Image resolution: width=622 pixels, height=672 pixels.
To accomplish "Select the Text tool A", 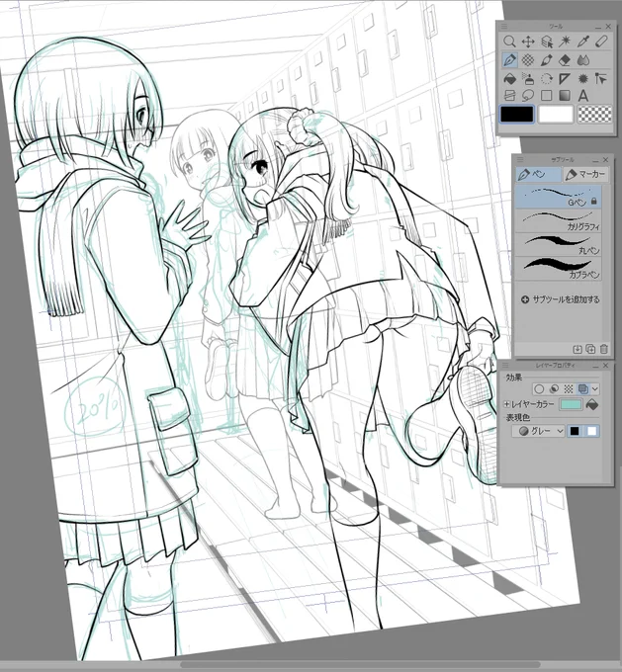I will 583,95.
